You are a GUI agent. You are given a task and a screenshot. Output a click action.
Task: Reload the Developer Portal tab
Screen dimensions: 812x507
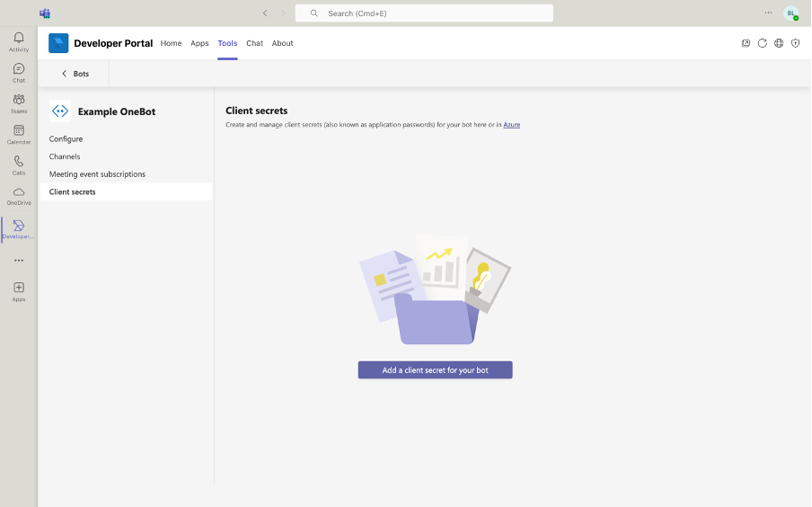[x=763, y=43]
